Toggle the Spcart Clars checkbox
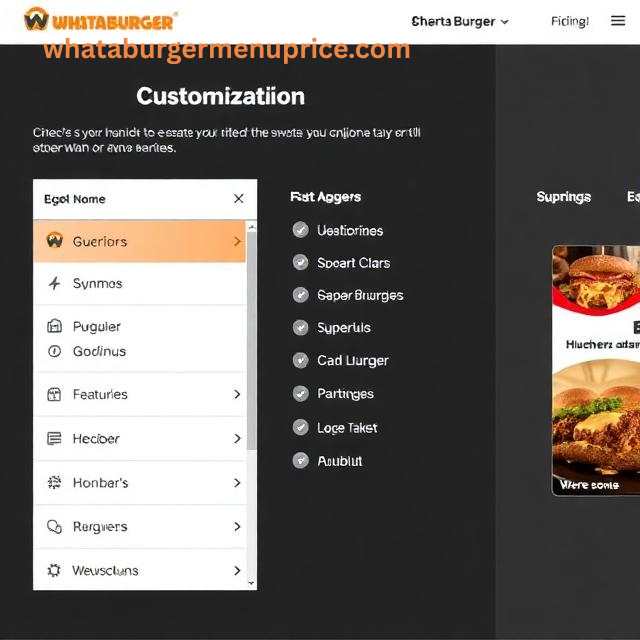The width and height of the screenshot is (640, 640). pyautogui.click(x=300, y=262)
